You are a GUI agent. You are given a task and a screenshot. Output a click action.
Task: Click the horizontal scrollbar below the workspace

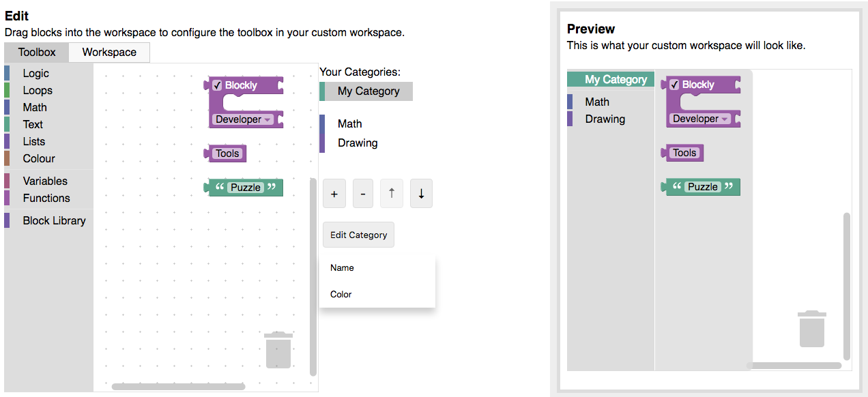coord(177,386)
